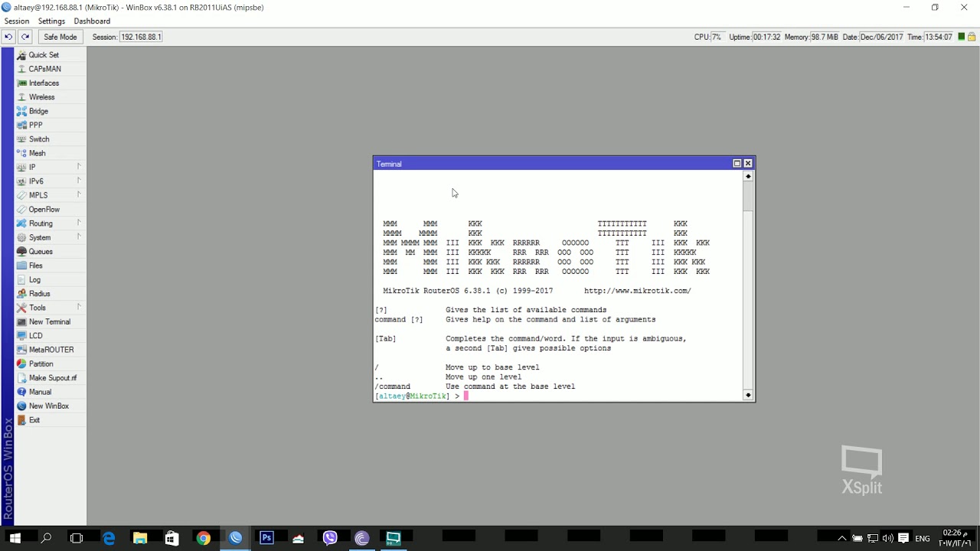The height and width of the screenshot is (551, 980).
Task: Click the Terminal scrollbar up arrow
Action: tap(748, 177)
